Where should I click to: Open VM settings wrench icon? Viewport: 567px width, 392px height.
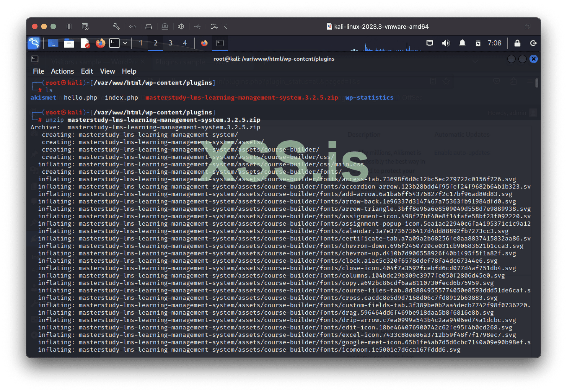coord(116,27)
